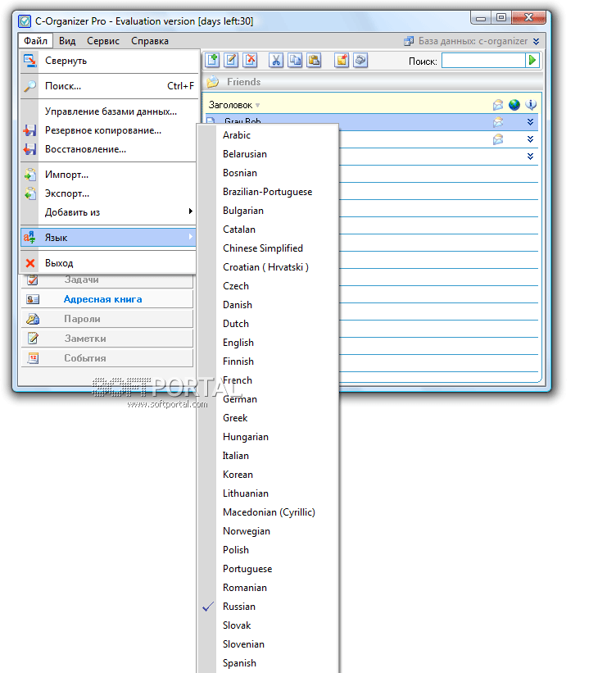Image resolution: width=616 pixels, height=673 pixels.
Task: Choose Свернуть from the File menu
Action: (108, 61)
